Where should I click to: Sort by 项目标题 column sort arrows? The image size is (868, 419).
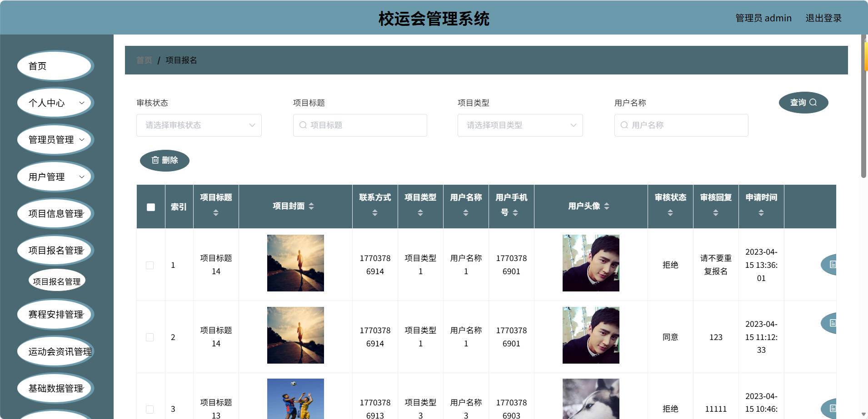(x=216, y=212)
